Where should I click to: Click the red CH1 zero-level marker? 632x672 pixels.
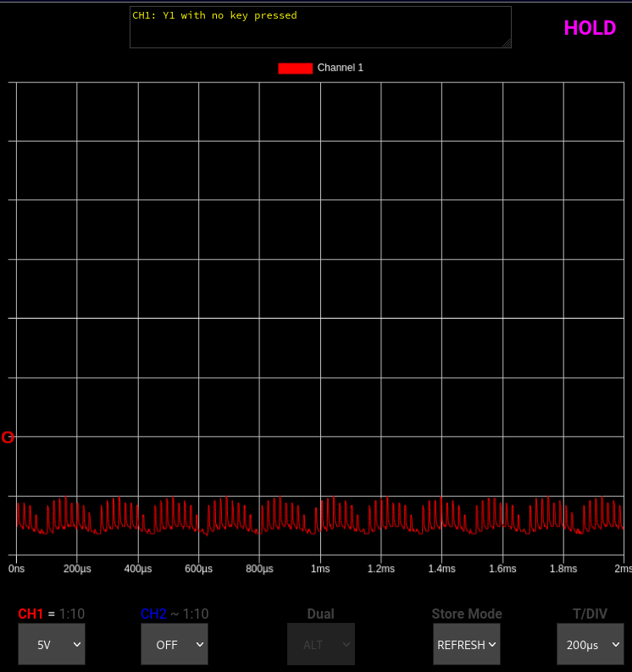click(x=8, y=437)
